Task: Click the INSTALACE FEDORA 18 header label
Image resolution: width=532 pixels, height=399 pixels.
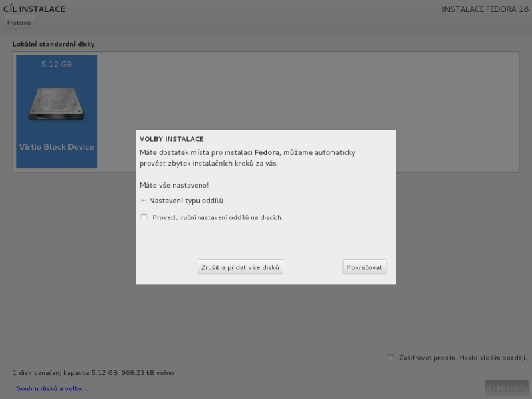Action: tap(485, 9)
